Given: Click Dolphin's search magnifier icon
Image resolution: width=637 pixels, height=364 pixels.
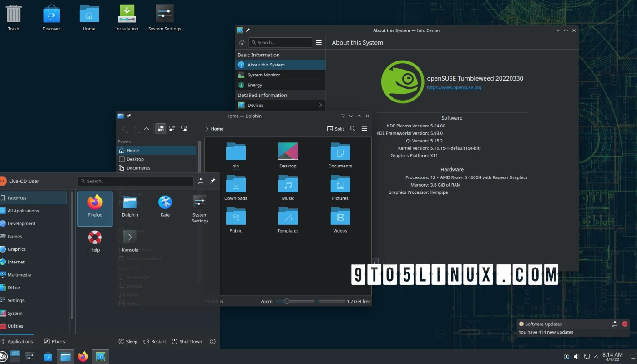Looking at the screenshot, I should 353,129.
